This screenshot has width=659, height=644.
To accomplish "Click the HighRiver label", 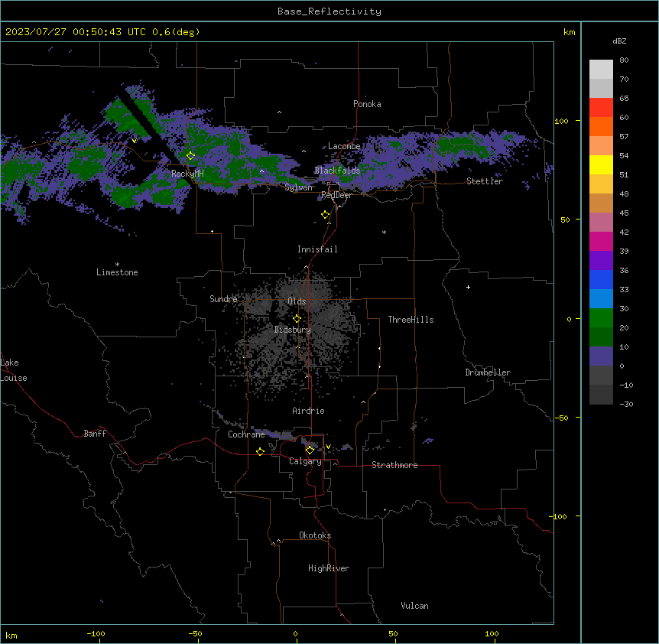I will pos(329,568).
